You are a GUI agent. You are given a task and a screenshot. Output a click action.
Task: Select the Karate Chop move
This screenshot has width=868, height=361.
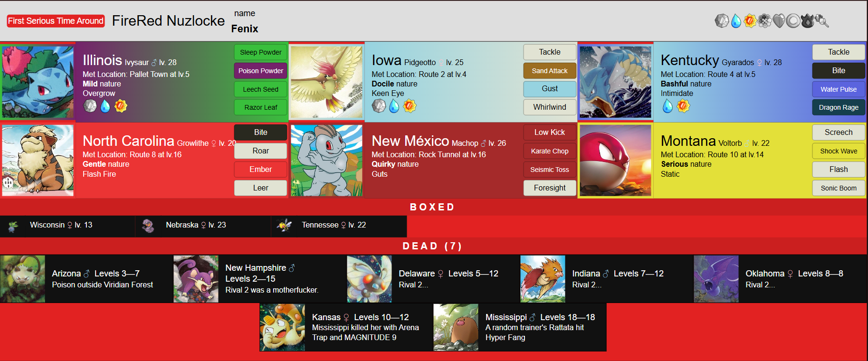550,151
